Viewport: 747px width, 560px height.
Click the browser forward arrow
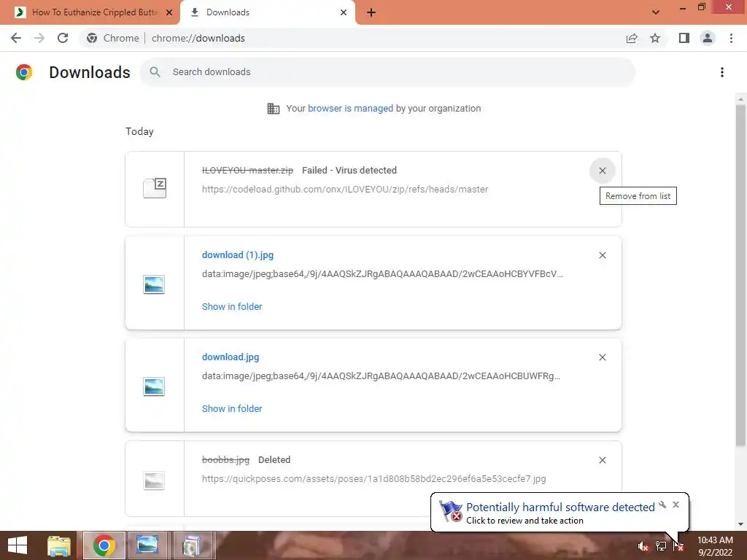click(x=39, y=38)
